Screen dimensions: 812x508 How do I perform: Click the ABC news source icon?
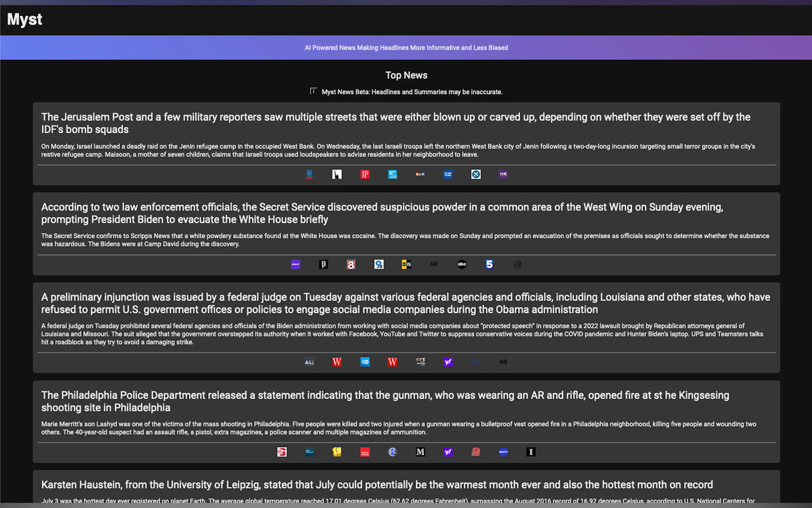tap(462, 264)
